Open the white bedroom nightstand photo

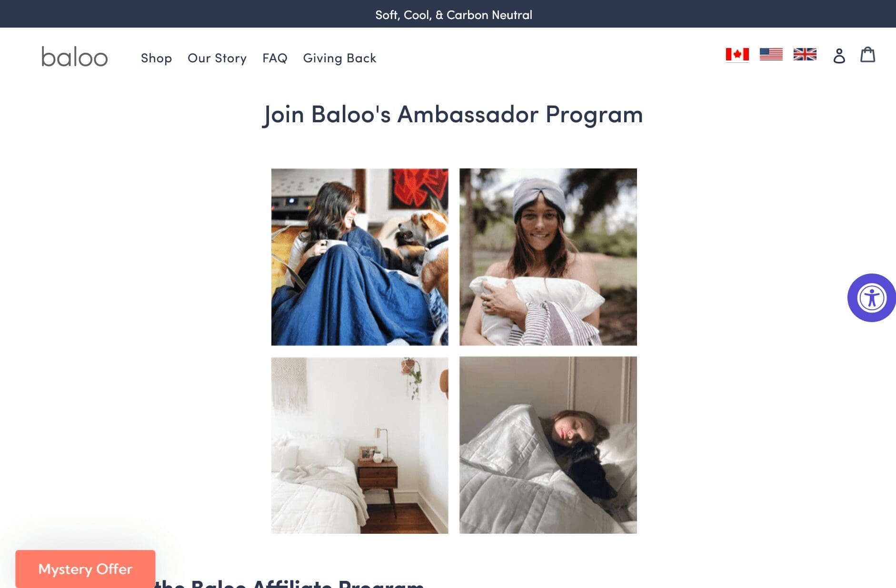click(x=359, y=445)
